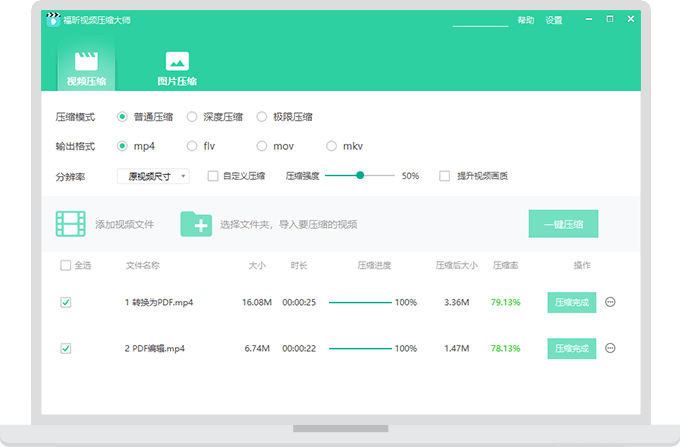
Task: Click 压缩完成 button for PDF编辑.mp4
Action: 572,348
